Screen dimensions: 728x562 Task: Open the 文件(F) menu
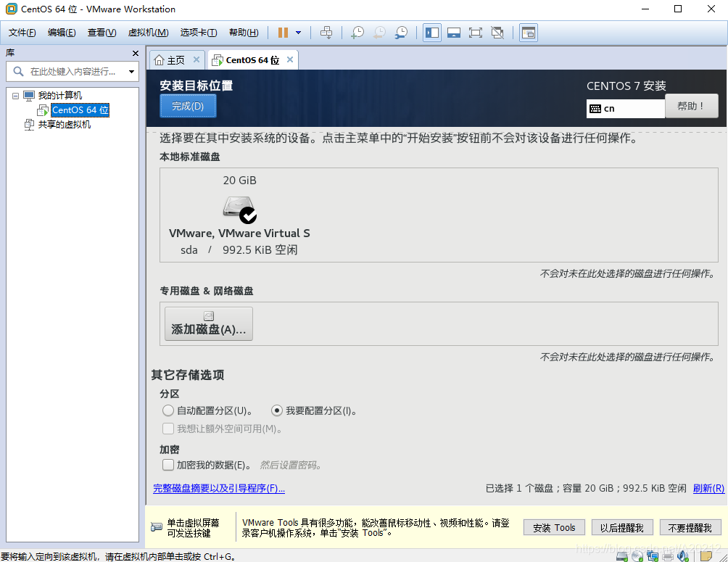click(22, 33)
